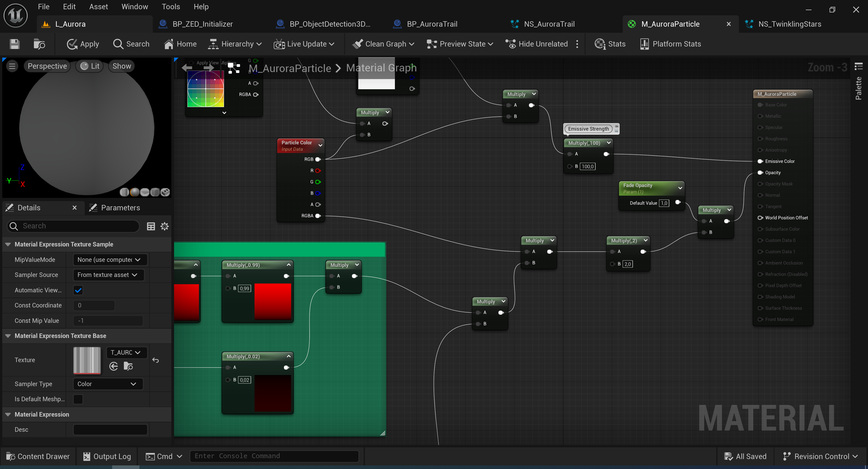Close the Details panel tab
The height and width of the screenshot is (469, 868).
coord(74,208)
